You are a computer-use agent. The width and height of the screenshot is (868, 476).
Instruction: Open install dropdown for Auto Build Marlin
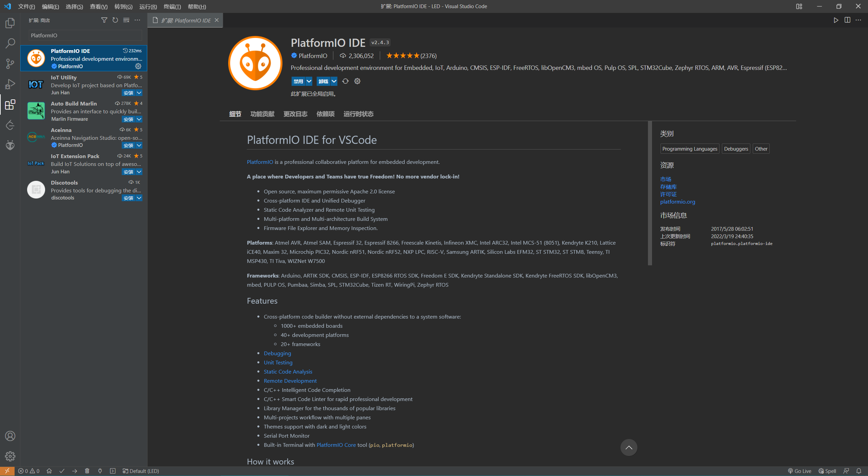tap(139, 119)
